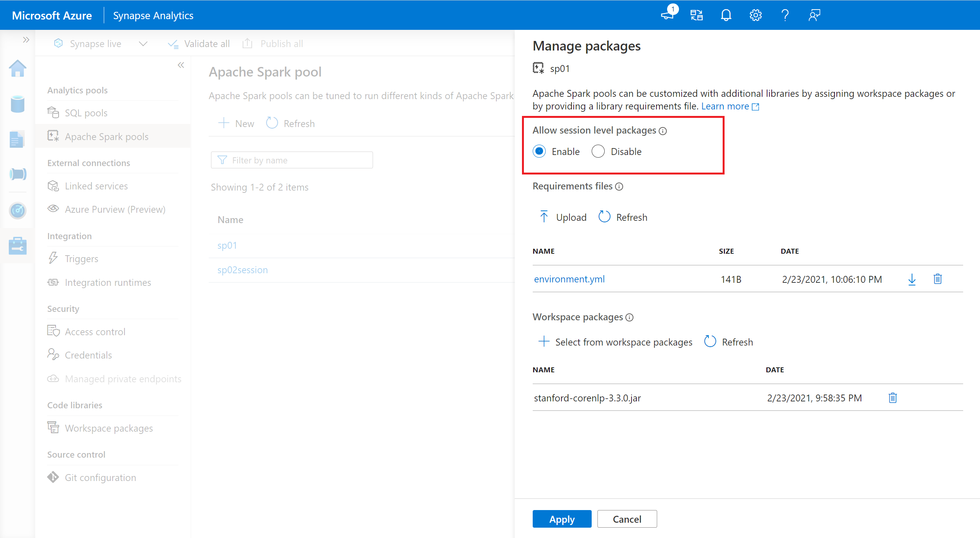Open the feedback person icon
This screenshot has width=980, height=538.
815,15
